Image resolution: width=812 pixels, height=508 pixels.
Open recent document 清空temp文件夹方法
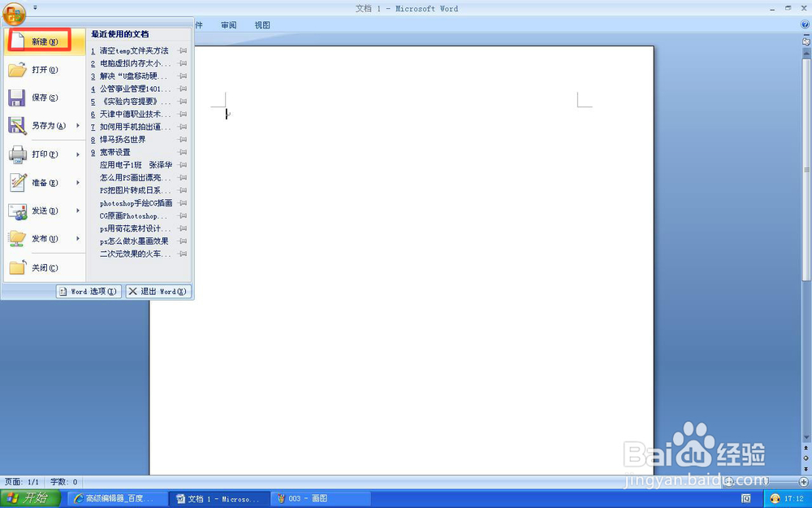click(134, 50)
